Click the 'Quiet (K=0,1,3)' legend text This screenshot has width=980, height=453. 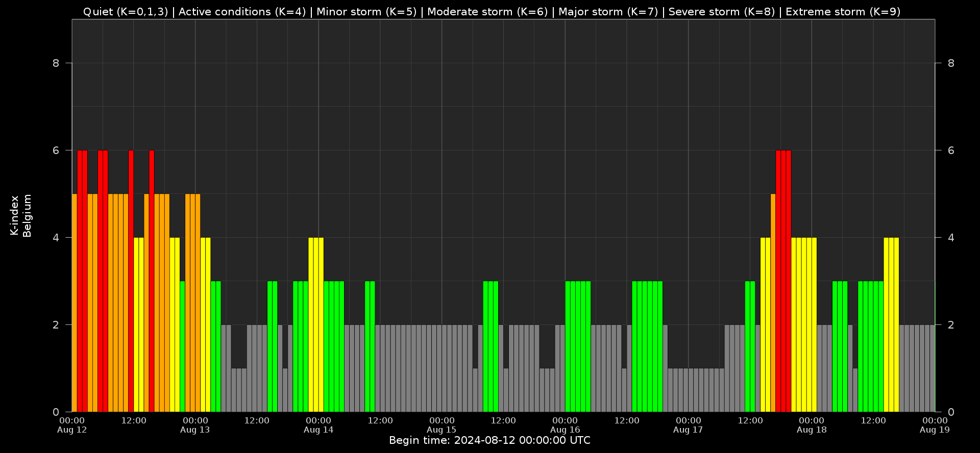[125, 12]
